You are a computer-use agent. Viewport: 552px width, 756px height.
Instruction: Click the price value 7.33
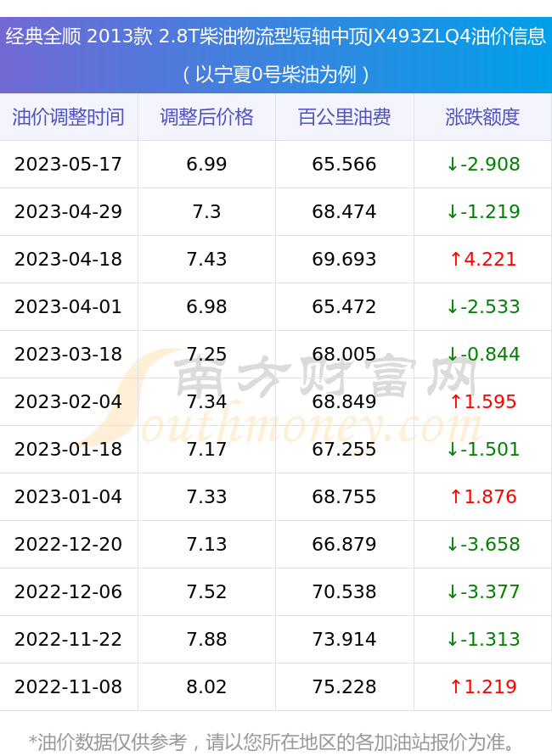coord(206,496)
